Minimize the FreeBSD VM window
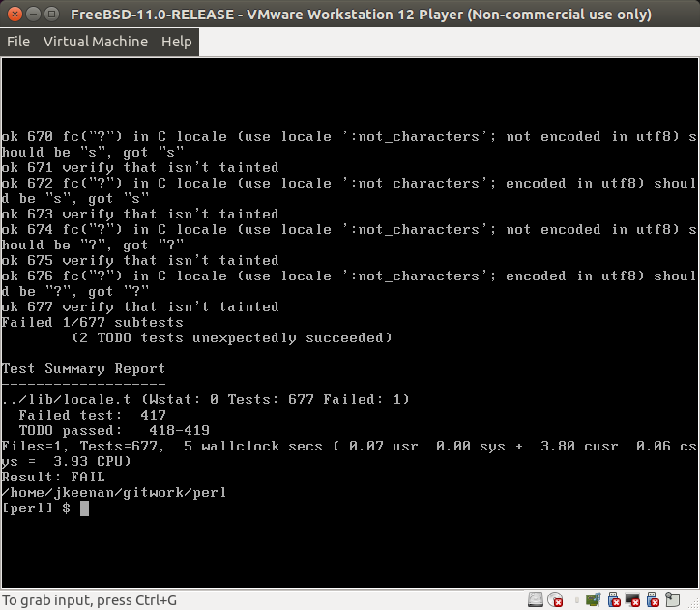This screenshot has width=700, height=610. tap(31, 14)
